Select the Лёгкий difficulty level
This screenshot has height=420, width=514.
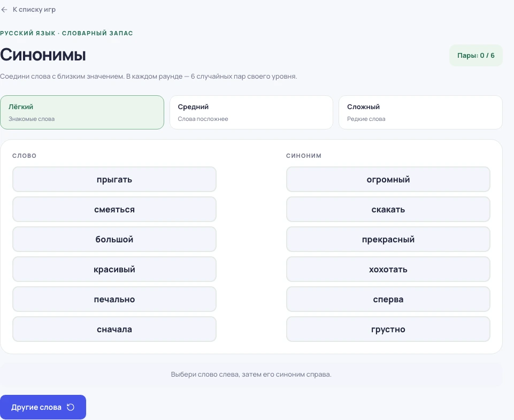coord(82,112)
